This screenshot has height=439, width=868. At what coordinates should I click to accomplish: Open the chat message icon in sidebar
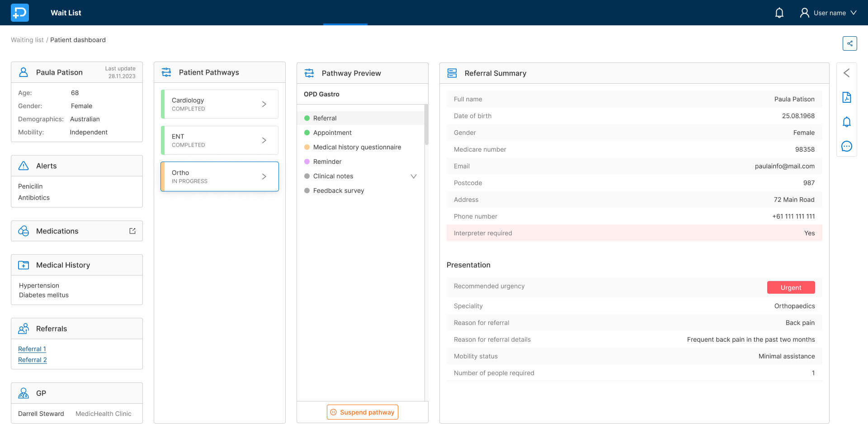coord(846,146)
